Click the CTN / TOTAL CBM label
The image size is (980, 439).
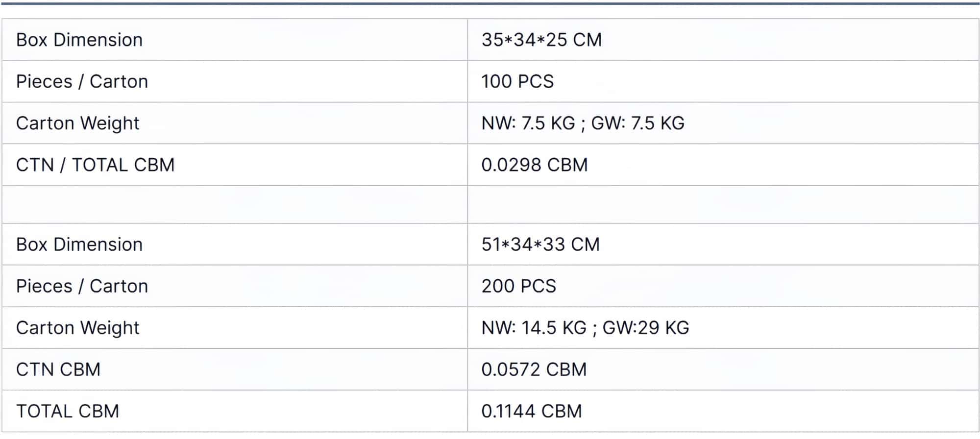[x=95, y=165]
